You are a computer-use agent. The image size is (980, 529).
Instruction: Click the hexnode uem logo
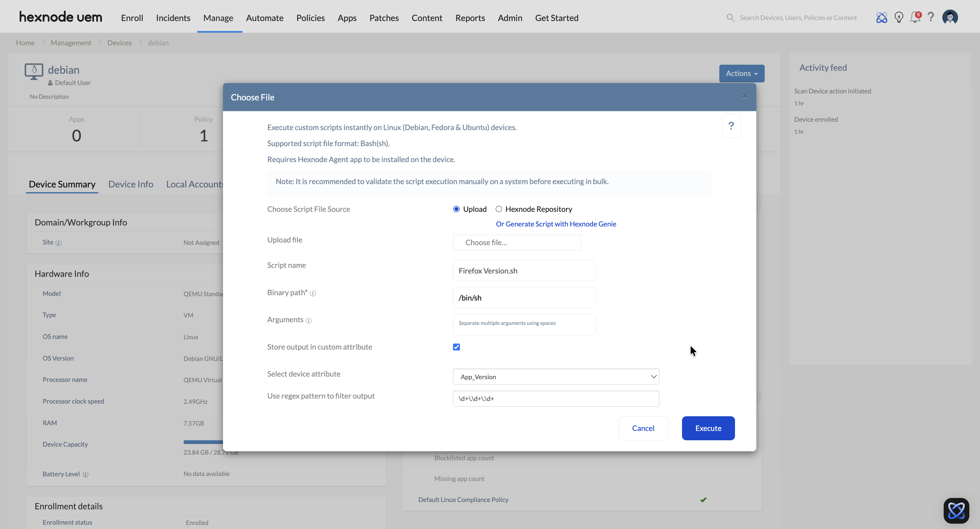pyautogui.click(x=61, y=17)
